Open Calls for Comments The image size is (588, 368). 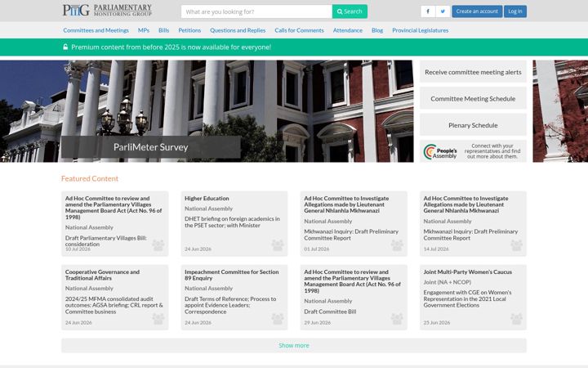[299, 30]
